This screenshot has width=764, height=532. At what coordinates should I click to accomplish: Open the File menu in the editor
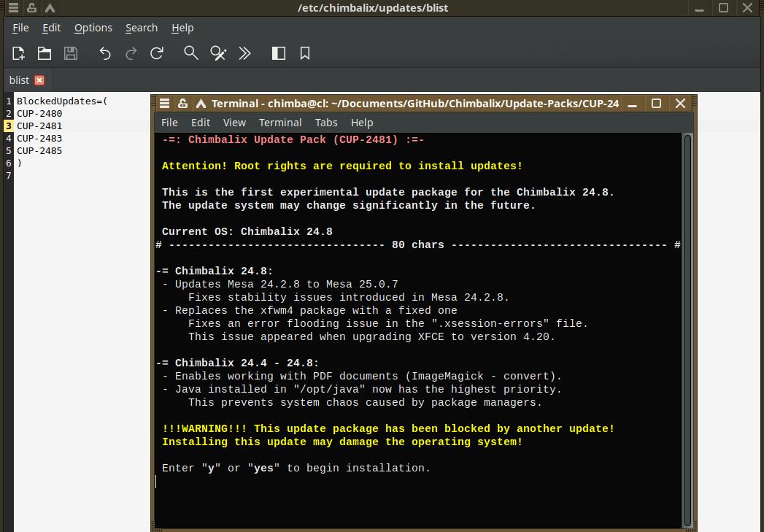click(20, 28)
